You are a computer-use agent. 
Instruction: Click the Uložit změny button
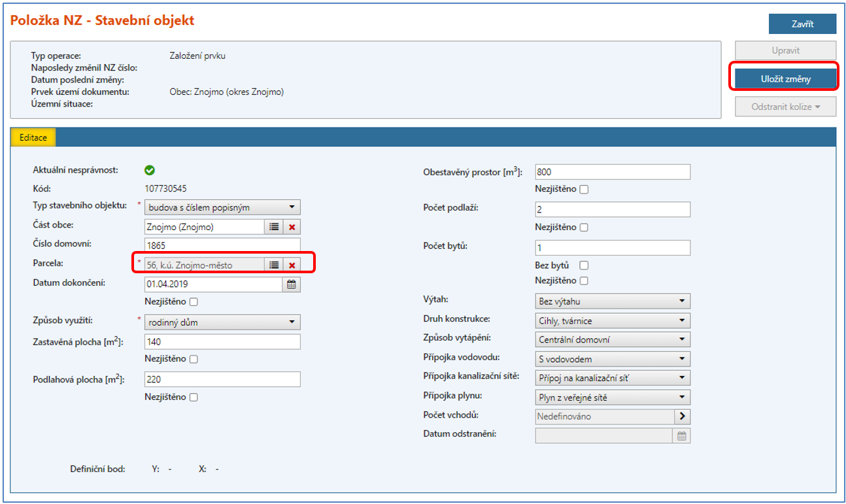point(785,79)
